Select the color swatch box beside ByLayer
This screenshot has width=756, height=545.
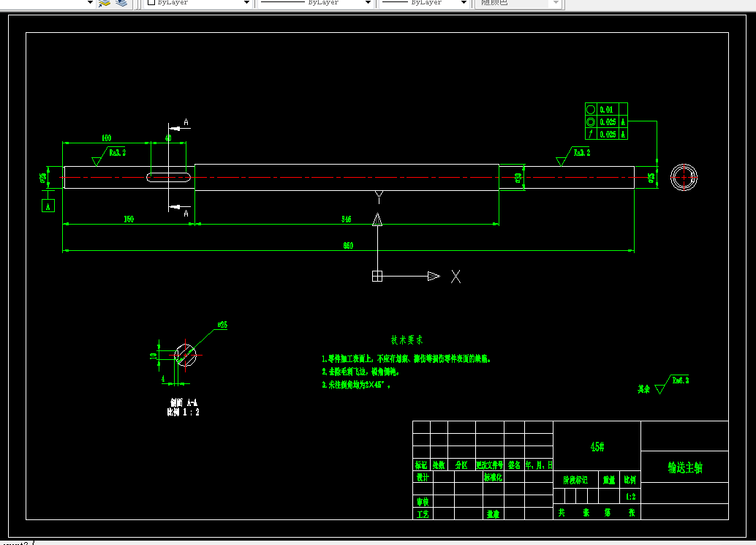(x=151, y=2)
